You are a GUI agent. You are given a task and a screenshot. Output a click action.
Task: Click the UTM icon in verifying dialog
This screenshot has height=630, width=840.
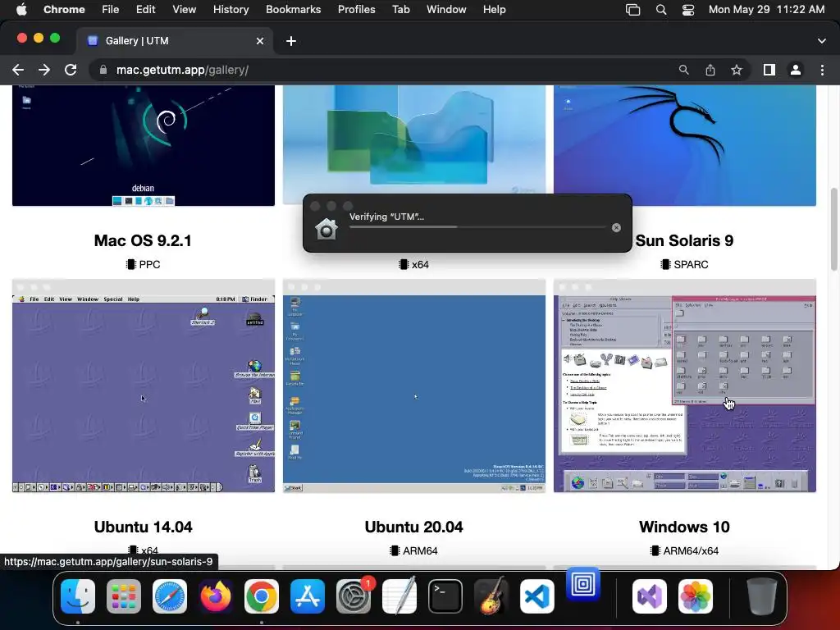click(x=326, y=229)
